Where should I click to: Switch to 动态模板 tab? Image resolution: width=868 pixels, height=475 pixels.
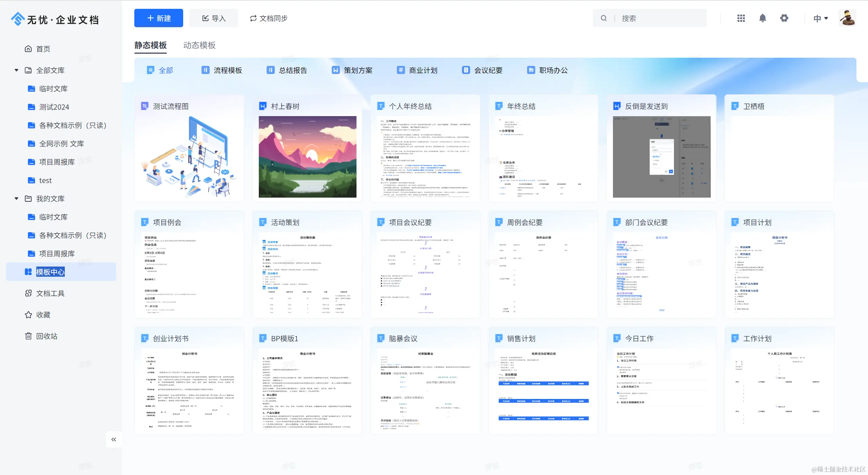(x=199, y=45)
